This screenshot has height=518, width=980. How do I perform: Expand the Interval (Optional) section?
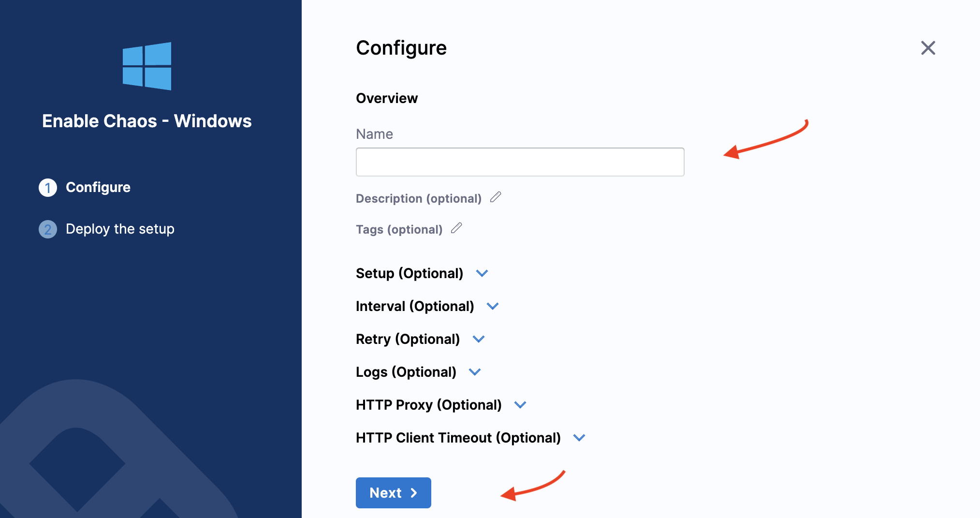click(493, 307)
